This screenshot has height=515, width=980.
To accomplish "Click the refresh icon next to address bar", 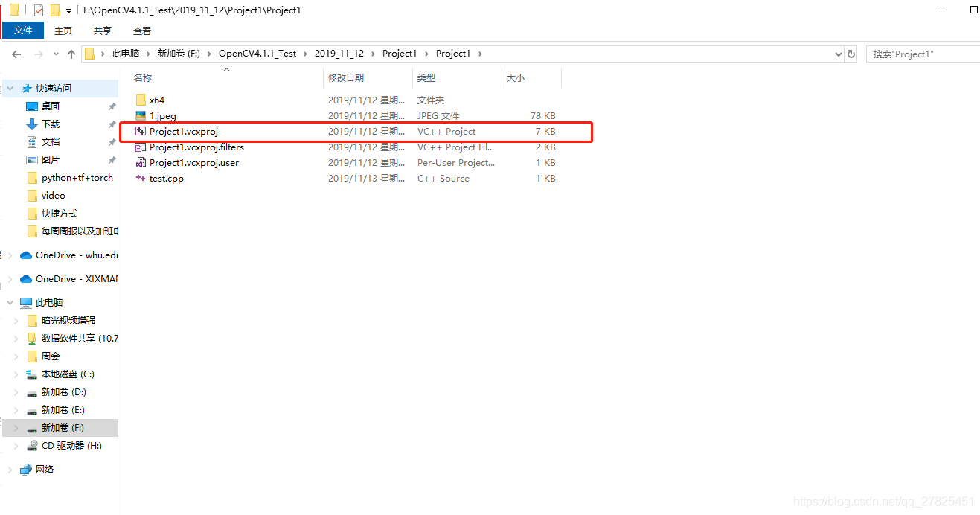I will [851, 53].
